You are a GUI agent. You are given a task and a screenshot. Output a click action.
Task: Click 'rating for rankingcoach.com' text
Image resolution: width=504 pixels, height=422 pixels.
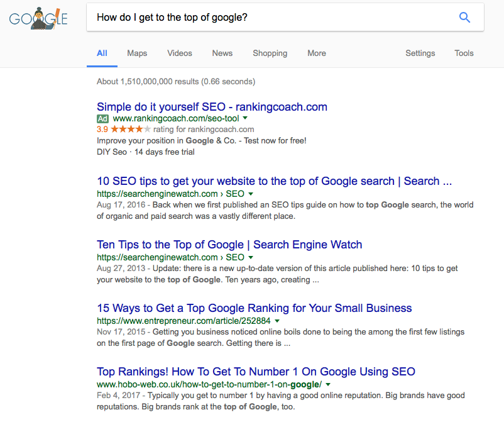pyautogui.click(x=204, y=130)
